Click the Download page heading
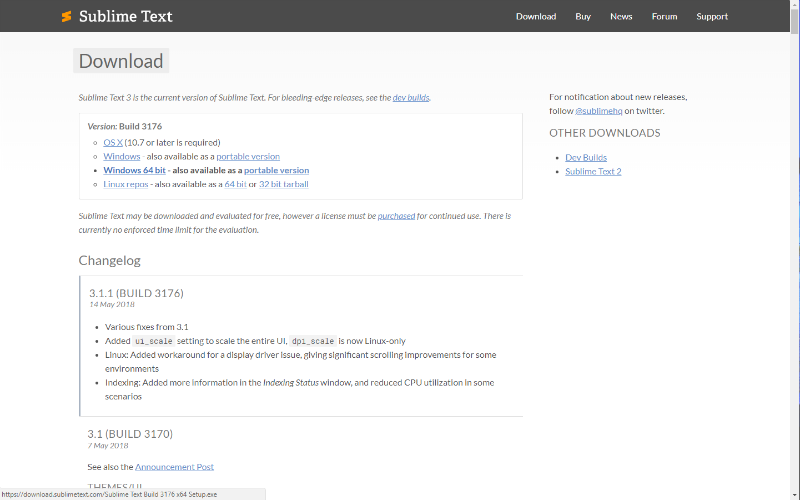800x500 pixels. (x=121, y=61)
